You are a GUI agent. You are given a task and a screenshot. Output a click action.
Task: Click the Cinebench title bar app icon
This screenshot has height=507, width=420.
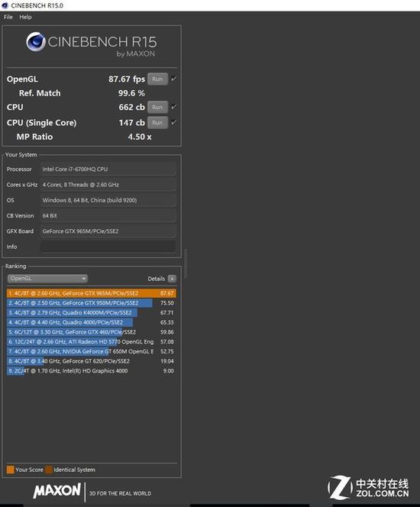[x=5, y=5]
